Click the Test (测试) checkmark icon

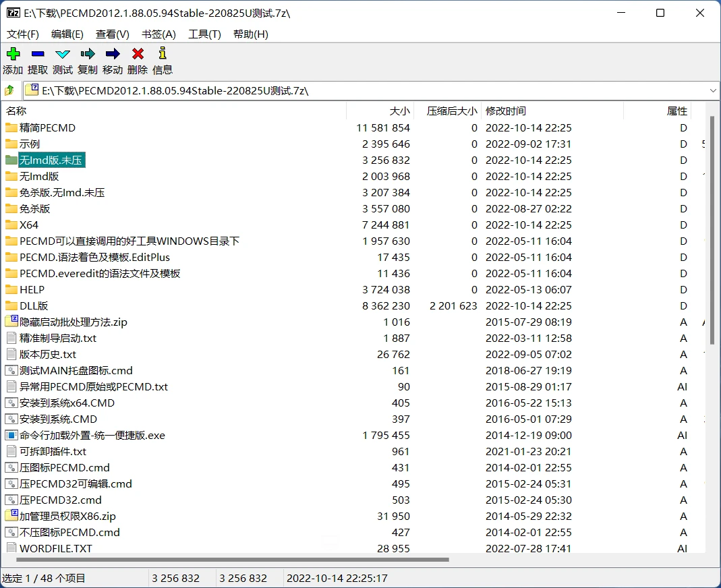pos(63,54)
